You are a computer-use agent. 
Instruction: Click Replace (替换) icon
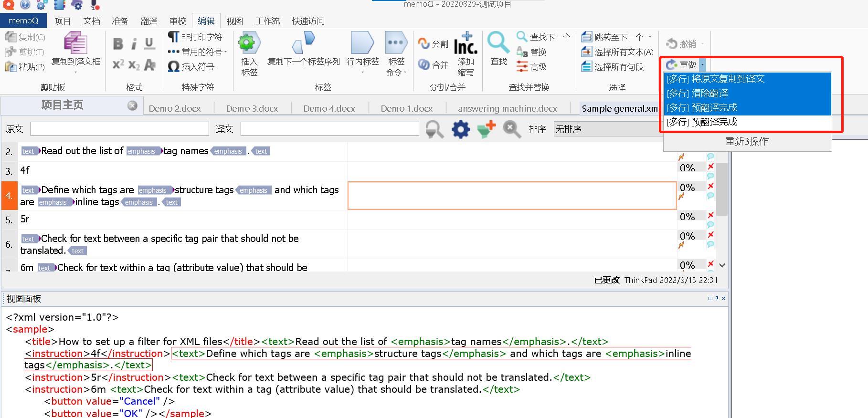click(x=522, y=52)
